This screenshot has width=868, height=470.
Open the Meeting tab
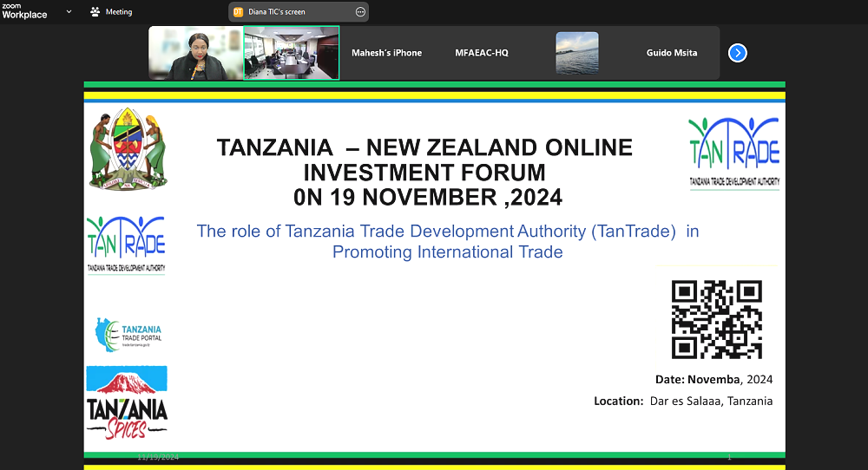111,12
